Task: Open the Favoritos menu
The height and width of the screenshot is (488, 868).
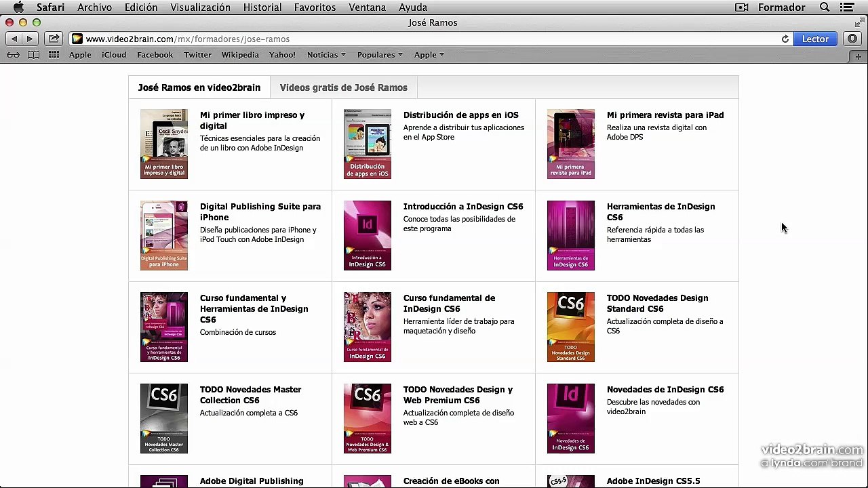Action: 315,7
